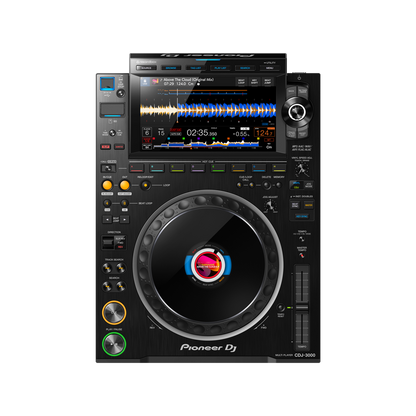This screenshot has height=416, width=416.
Task: Toggle the orange MASTER button
Action: (x=309, y=205)
